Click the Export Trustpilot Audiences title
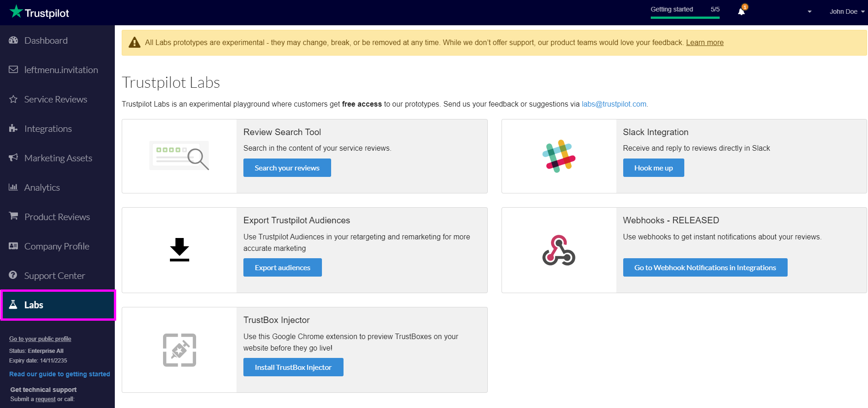This screenshot has height=408, width=868. coord(297,220)
